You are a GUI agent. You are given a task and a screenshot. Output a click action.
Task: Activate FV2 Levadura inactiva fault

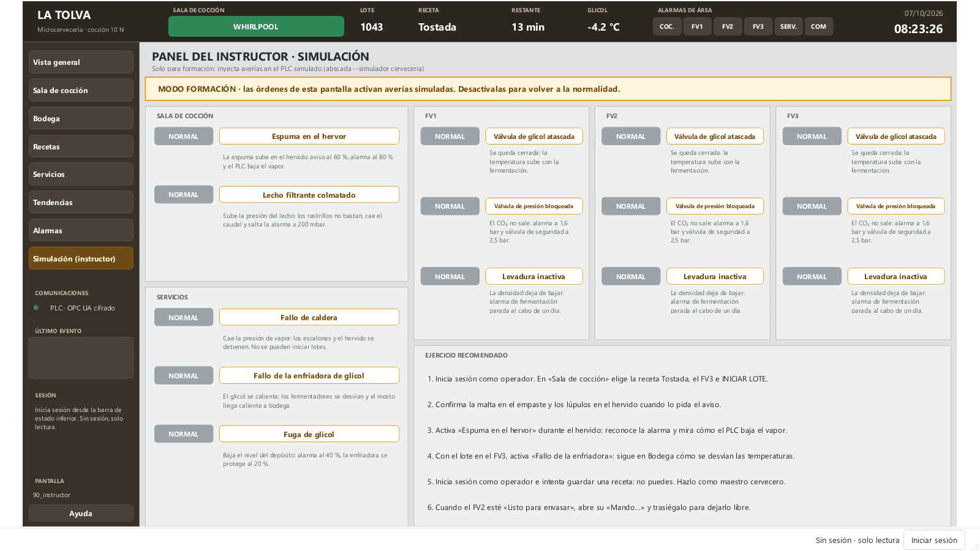click(x=715, y=276)
